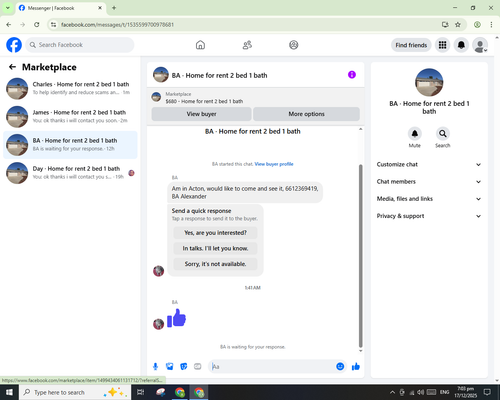Open Task View on taskbar

[141, 392]
